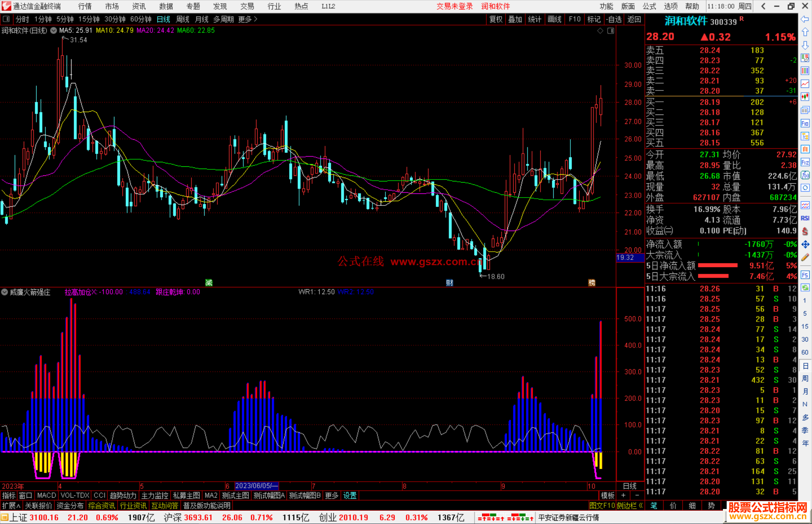The height and width of the screenshot is (524, 812).
Task: Toggle the sub-chart layout icon at chart top-right
Action: click(x=611, y=31)
